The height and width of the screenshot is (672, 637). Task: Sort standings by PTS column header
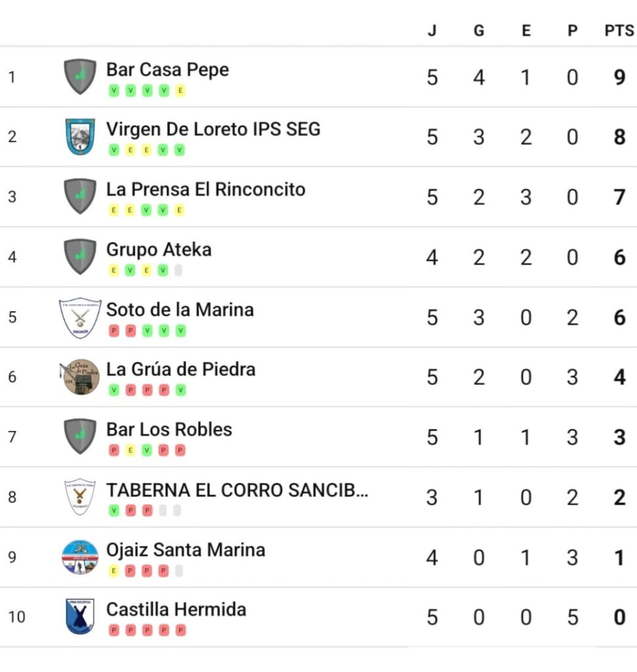pyautogui.click(x=619, y=30)
